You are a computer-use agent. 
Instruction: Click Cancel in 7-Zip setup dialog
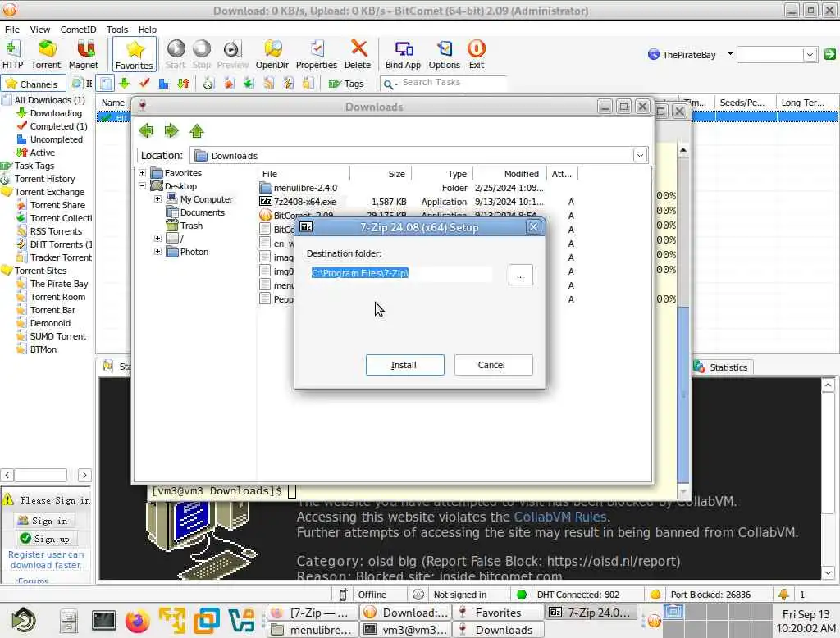pos(493,365)
